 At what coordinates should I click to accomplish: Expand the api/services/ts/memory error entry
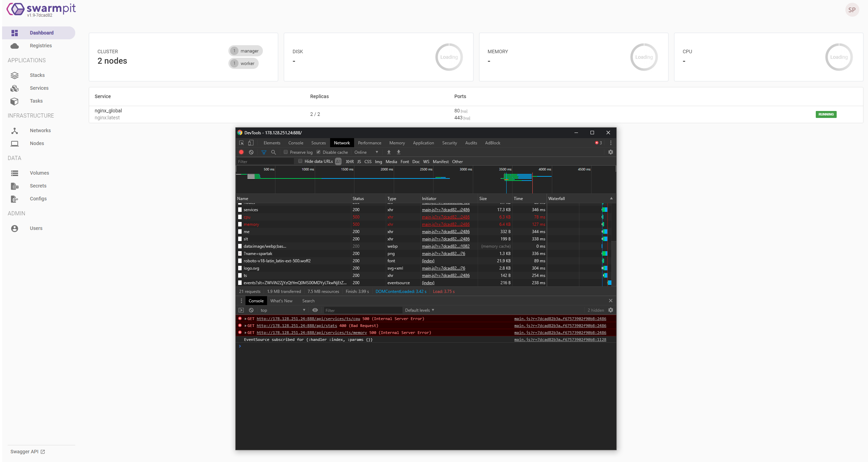coord(245,333)
